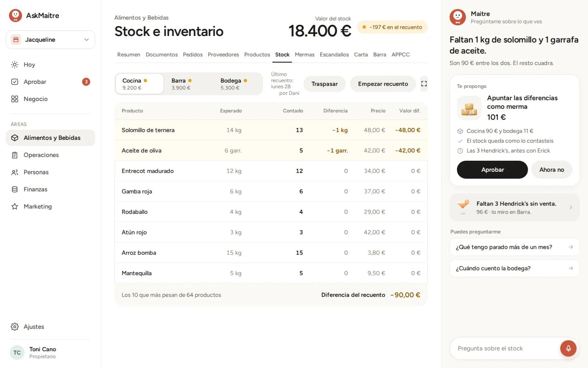
Task: Click the AskMaitre logo icon
Action: coord(16,16)
